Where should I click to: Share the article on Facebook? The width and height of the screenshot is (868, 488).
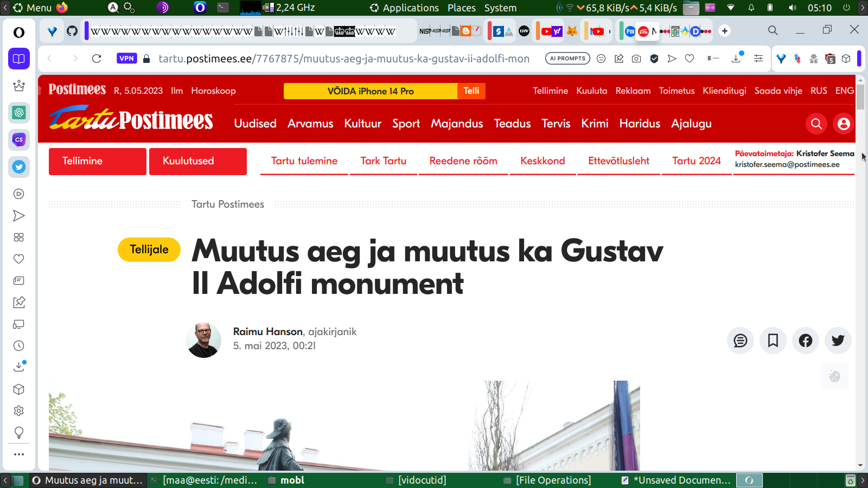[806, 341]
